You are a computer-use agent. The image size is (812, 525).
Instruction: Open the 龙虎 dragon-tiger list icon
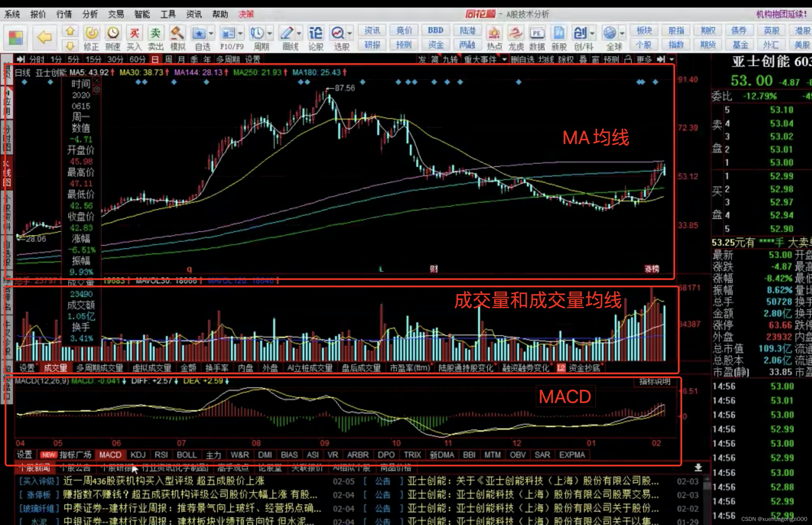pos(515,34)
